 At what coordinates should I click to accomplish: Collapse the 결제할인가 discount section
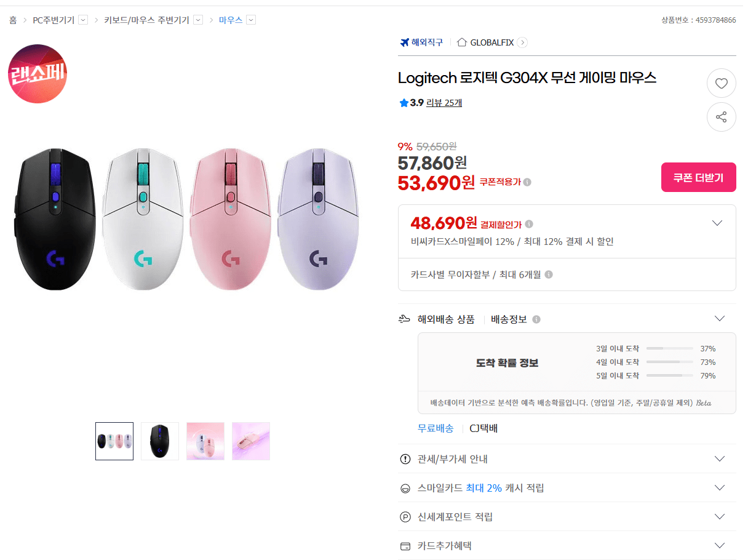pyautogui.click(x=717, y=222)
